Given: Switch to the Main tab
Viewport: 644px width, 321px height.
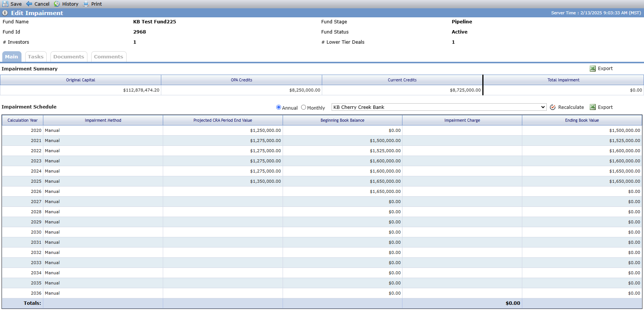Looking at the screenshot, I should point(12,57).
